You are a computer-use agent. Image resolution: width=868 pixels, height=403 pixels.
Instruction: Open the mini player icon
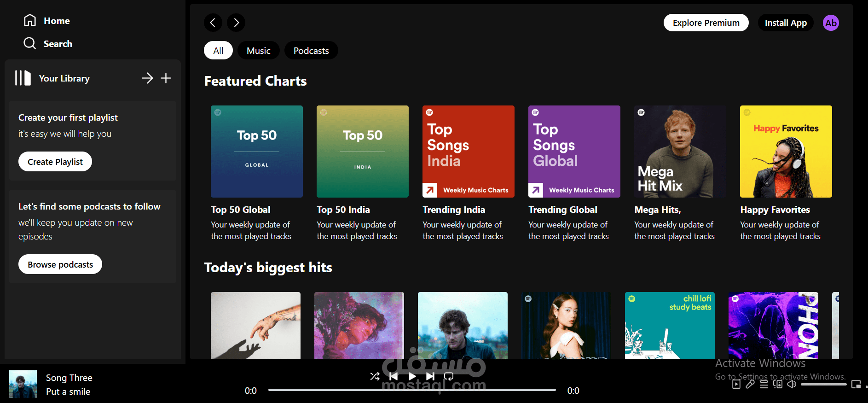[x=856, y=384]
